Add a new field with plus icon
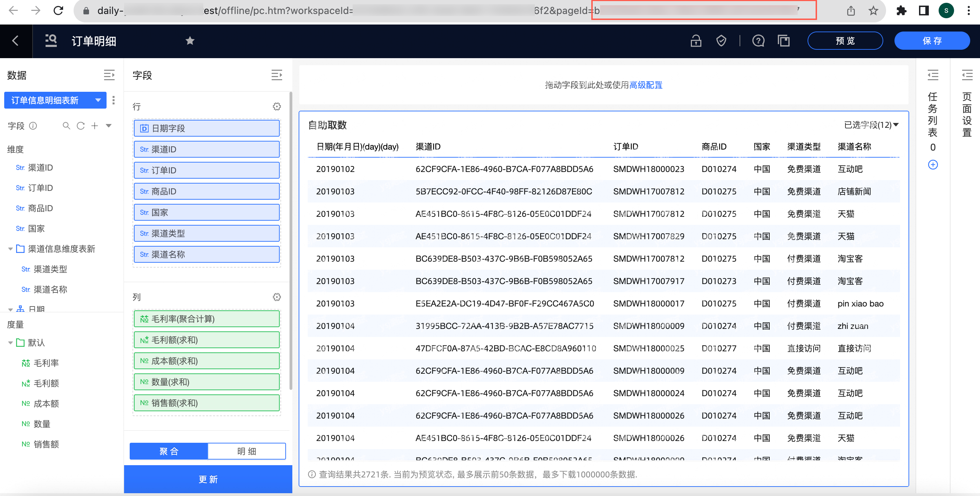This screenshot has height=496, width=980. click(x=94, y=126)
